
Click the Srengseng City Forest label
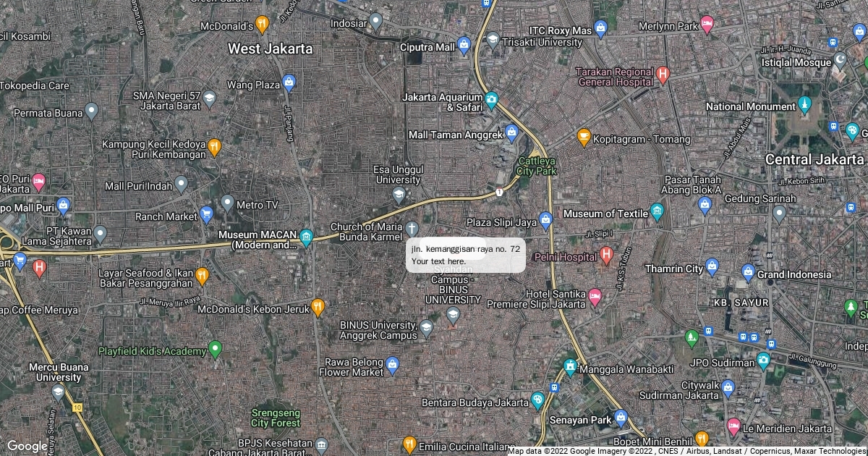click(x=276, y=418)
